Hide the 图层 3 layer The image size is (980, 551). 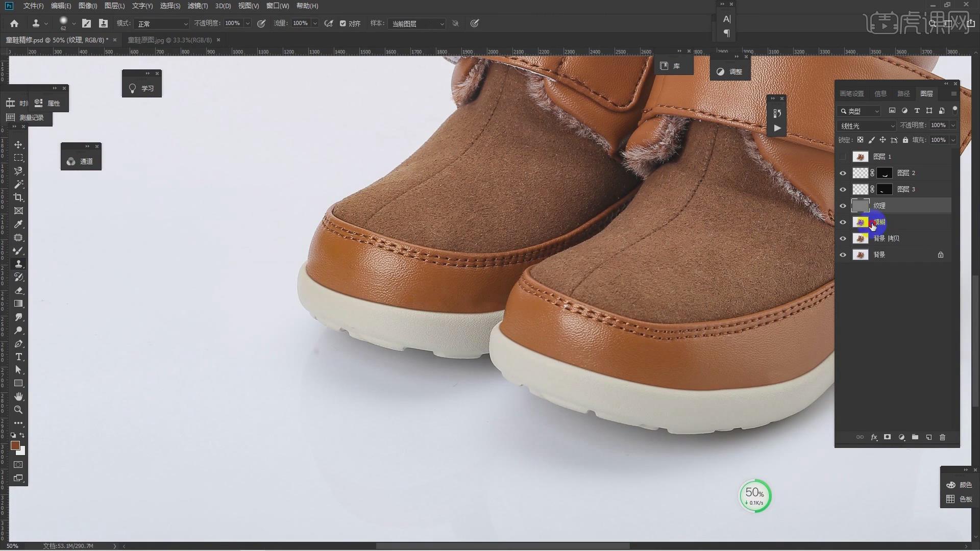tap(843, 189)
